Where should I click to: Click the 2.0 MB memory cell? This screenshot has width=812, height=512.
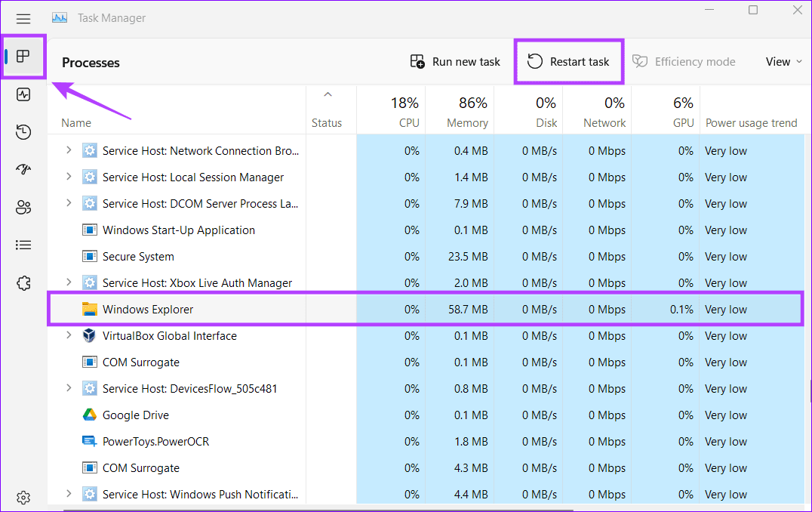471,283
